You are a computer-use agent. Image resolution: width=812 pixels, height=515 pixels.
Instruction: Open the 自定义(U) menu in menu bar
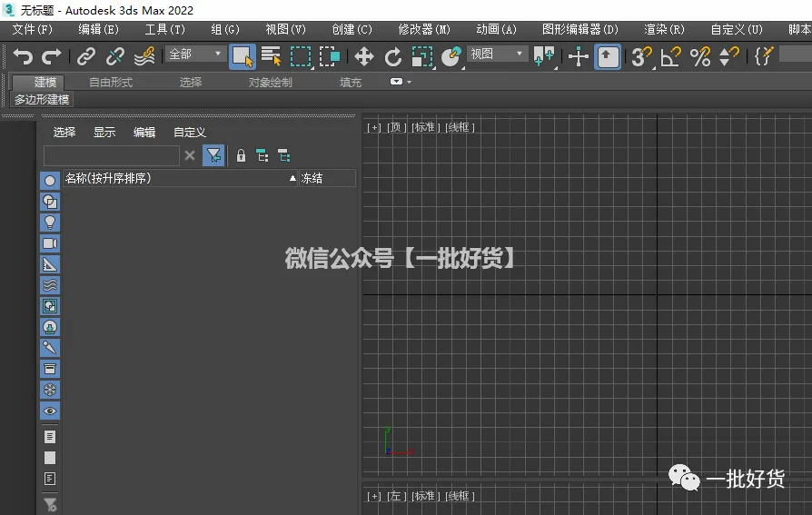[x=737, y=30]
